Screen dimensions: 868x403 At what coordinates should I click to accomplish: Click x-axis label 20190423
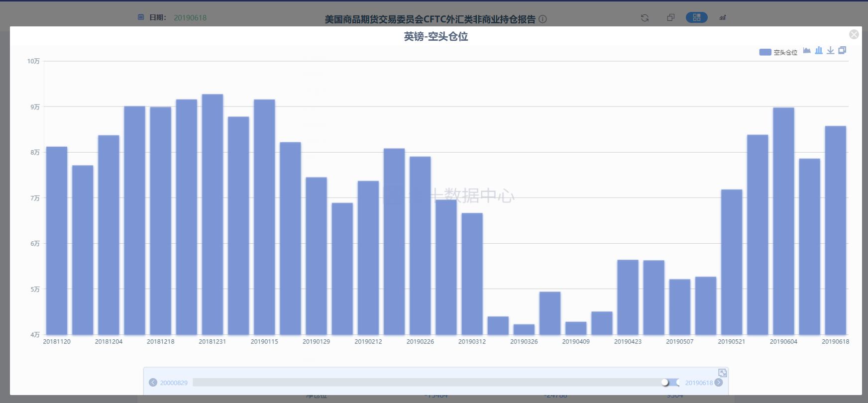[x=628, y=342]
